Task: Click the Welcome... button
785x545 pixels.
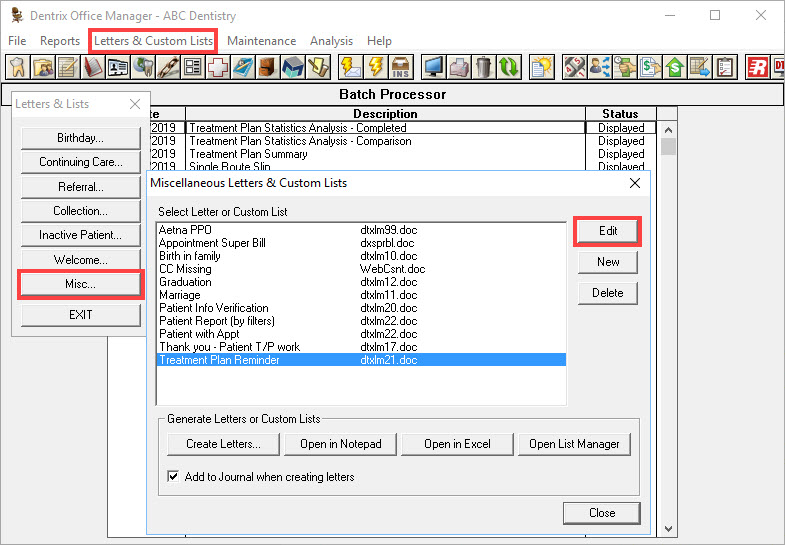Action: point(81,260)
